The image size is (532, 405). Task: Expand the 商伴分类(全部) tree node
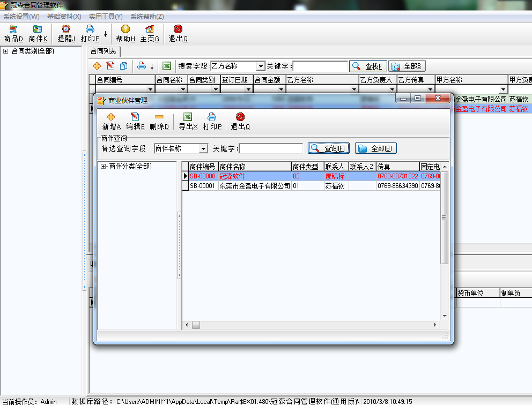tap(103, 167)
